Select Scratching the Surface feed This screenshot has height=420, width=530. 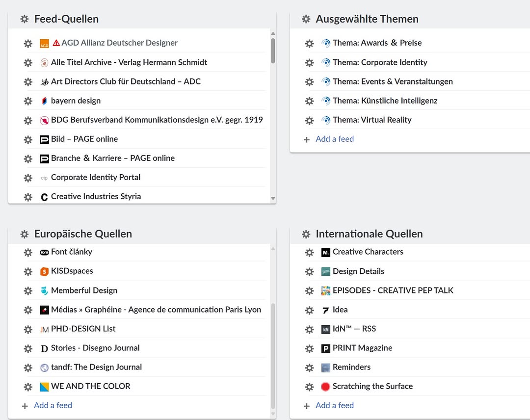coord(372,386)
